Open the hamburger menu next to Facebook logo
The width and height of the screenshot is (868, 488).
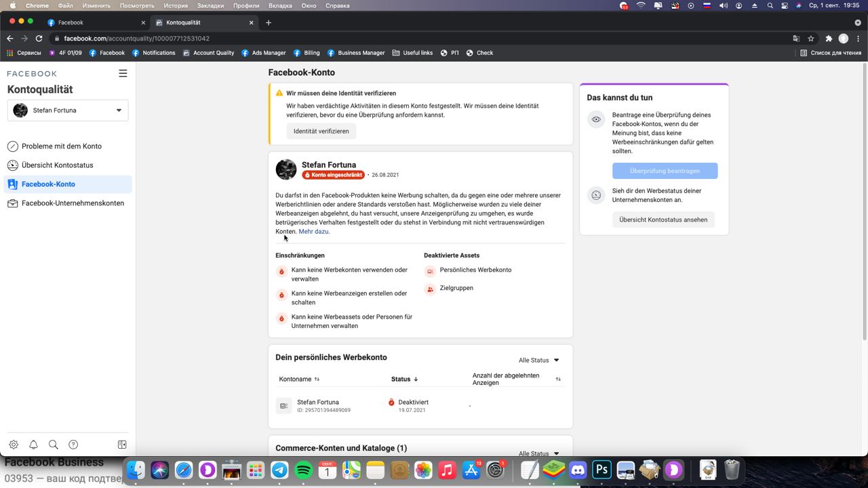point(123,73)
